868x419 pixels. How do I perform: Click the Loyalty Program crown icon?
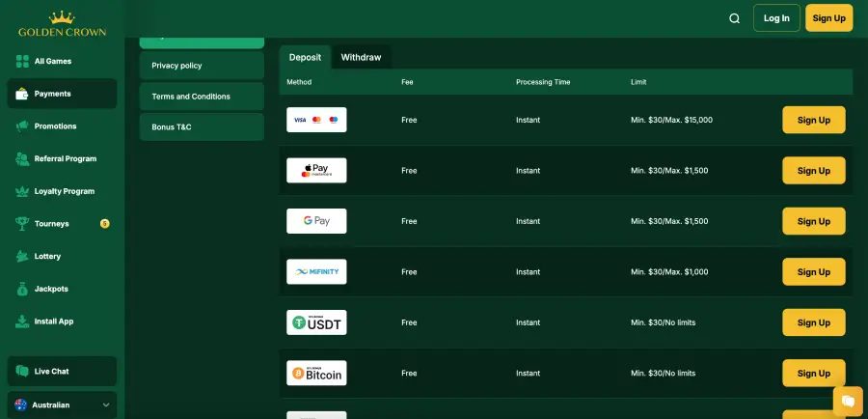(x=21, y=191)
